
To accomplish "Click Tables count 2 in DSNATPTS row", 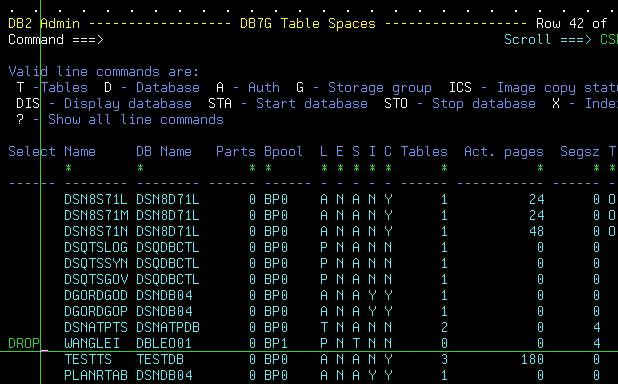I will 444,327.
